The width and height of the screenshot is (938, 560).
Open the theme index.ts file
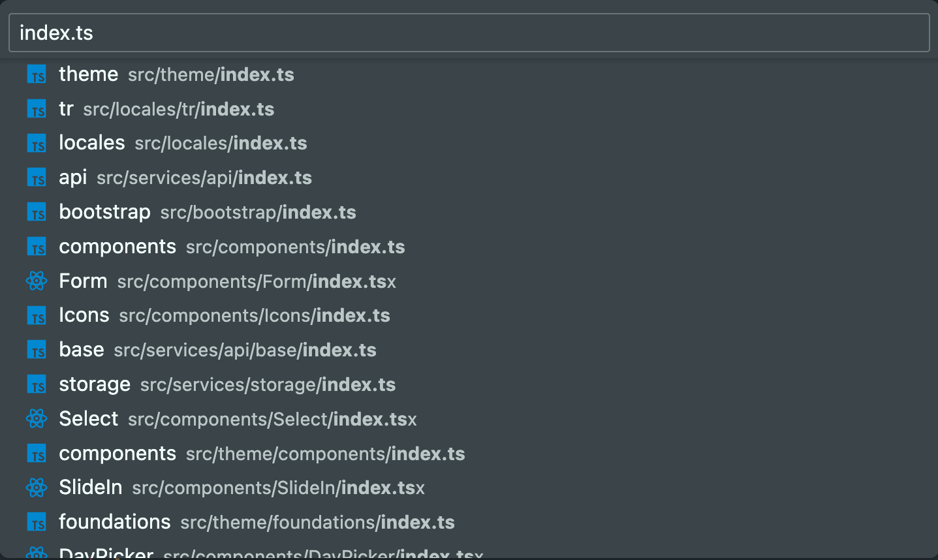tap(176, 74)
